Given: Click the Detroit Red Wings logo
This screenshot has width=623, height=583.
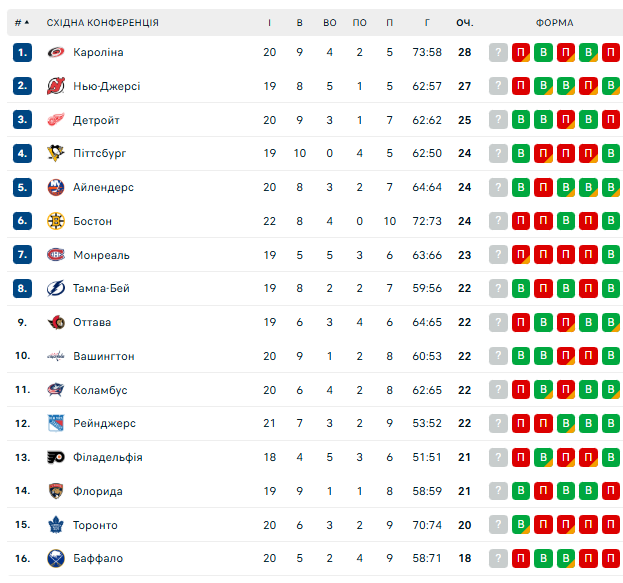Looking at the screenshot, I should tap(56, 120).
